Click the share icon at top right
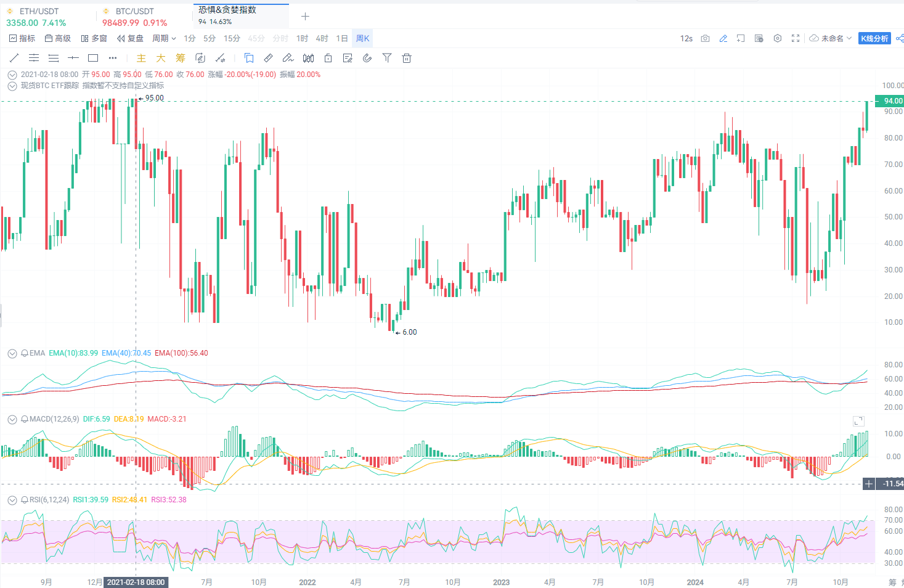This screenshot has width=904, height=588. [x=900, y=38]
